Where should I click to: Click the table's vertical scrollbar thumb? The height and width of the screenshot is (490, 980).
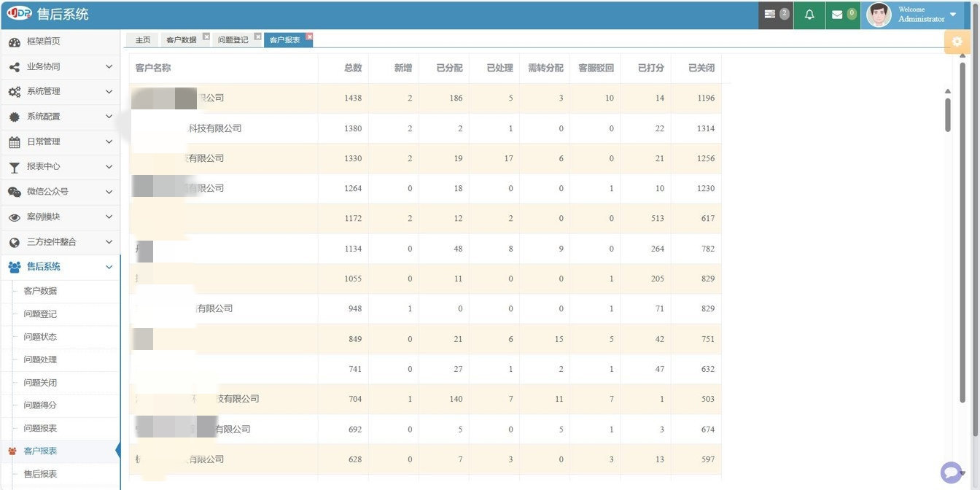click(x=948, y=114)
